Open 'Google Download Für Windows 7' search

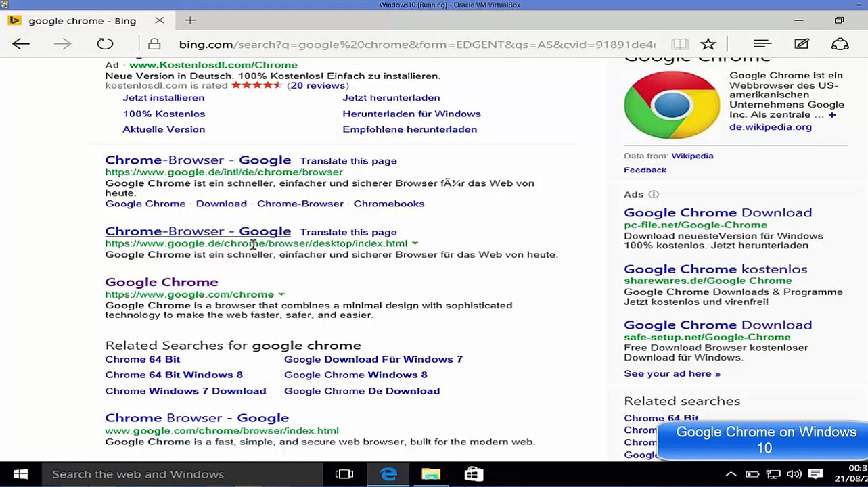373,359
